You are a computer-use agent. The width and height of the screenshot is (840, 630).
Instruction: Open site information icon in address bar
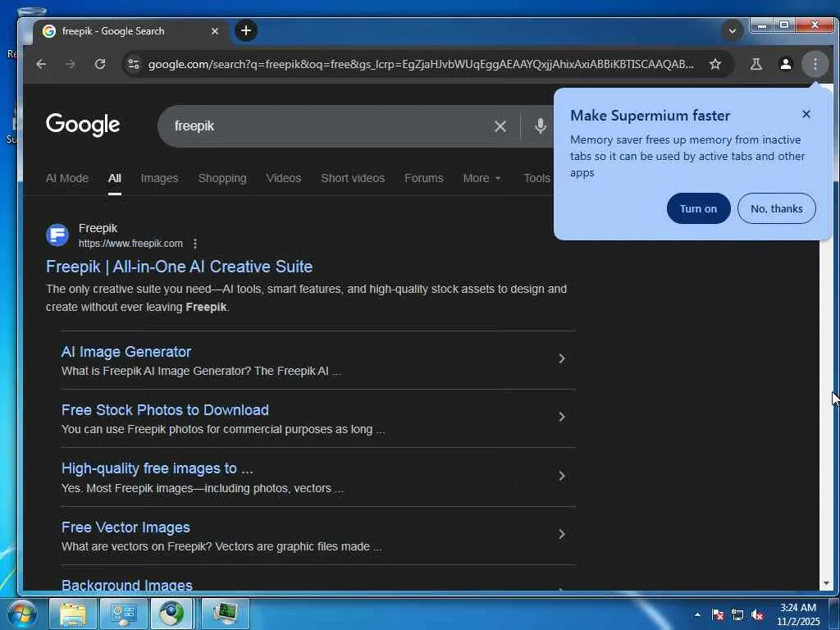pos(134,64)
